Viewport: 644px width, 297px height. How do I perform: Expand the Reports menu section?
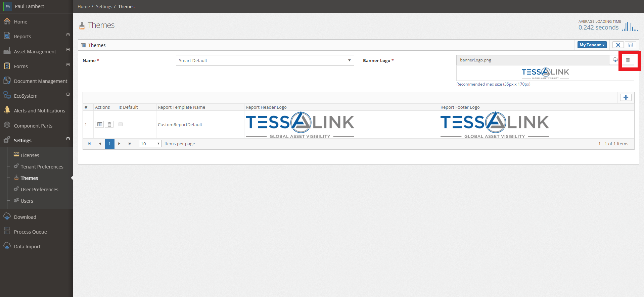click(68, 35)
